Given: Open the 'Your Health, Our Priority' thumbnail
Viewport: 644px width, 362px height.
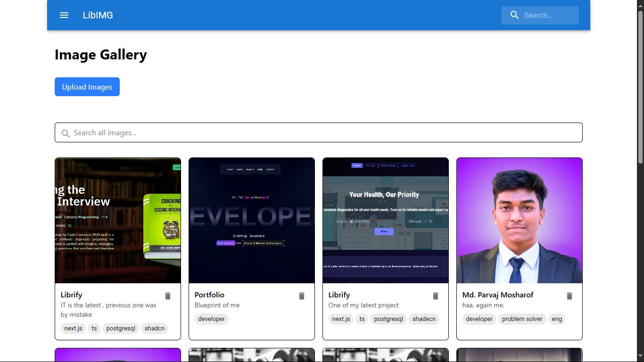Looking at the screenshot, I should click(x=386, y=221).
